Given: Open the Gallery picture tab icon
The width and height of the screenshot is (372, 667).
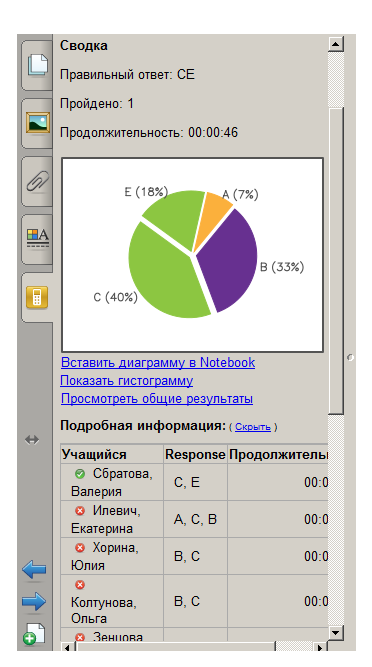Looking at the screenshot, I should 38,123.
